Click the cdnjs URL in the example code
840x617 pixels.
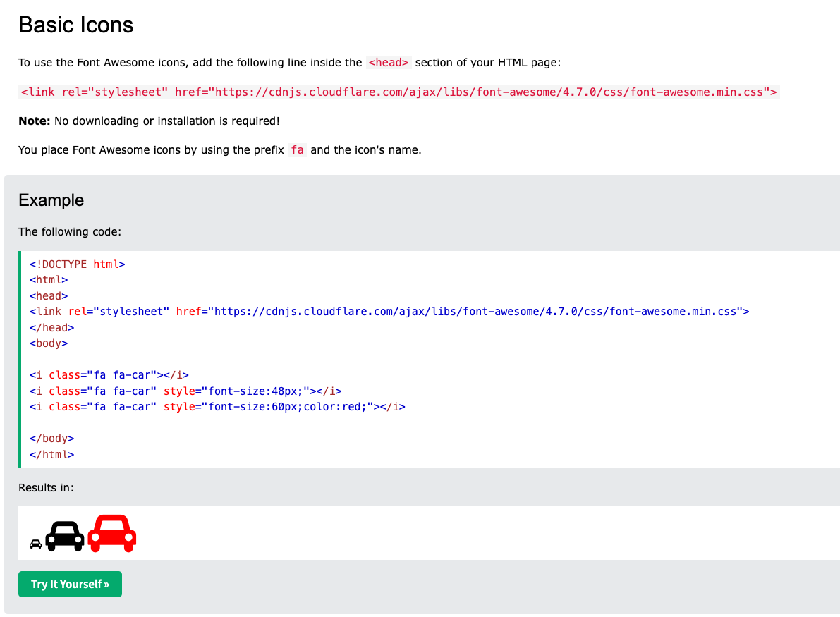(476, 311)
